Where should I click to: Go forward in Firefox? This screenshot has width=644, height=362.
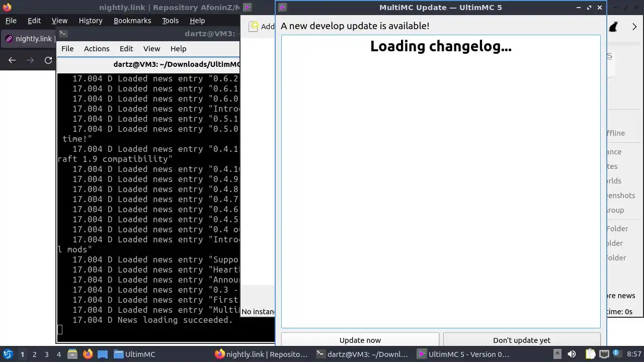pos(30,60)
